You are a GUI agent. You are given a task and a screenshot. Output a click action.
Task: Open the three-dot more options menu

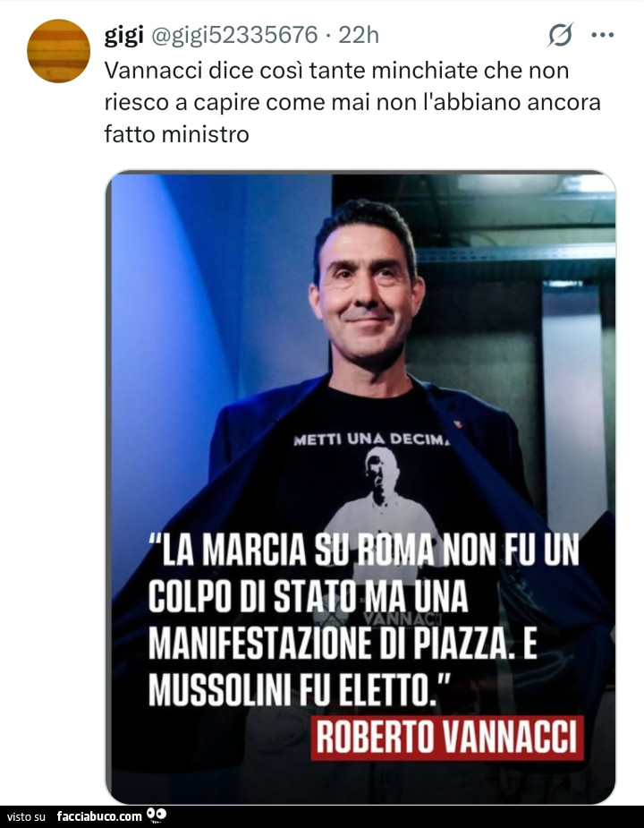coord(602,36)
